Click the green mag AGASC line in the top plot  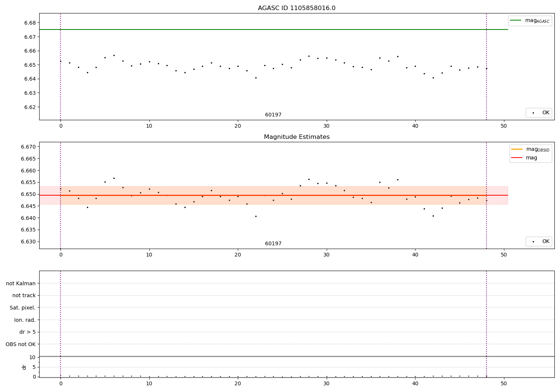coord(273,29)
